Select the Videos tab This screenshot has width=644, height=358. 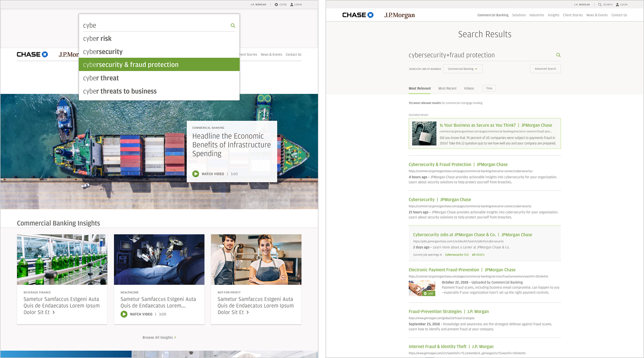[x=469, y=89]
